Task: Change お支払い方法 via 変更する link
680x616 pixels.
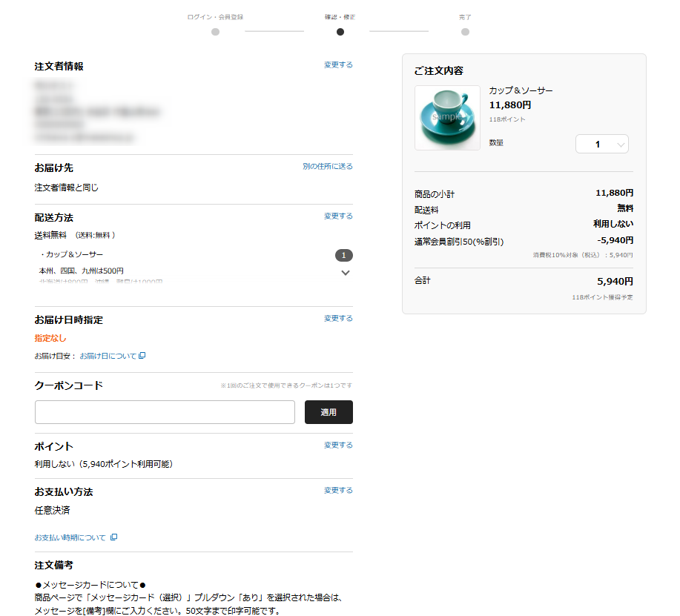Action: [338, 491]
